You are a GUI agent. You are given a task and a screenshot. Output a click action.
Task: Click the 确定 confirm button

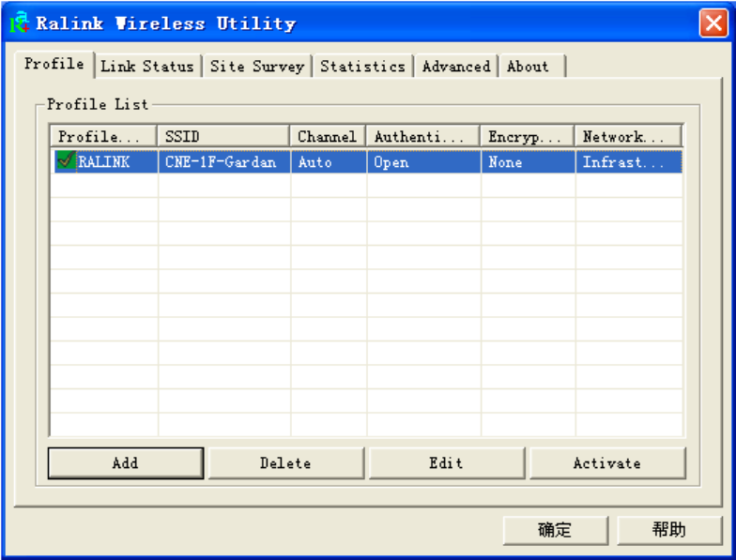tap(556, 531)
